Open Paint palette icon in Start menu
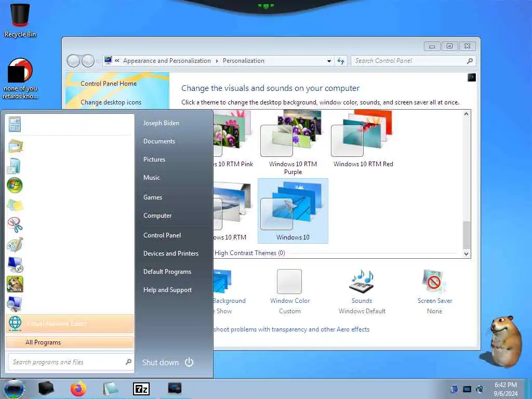Viewport: 532px width, 399px height. click(x=15, y=245)
